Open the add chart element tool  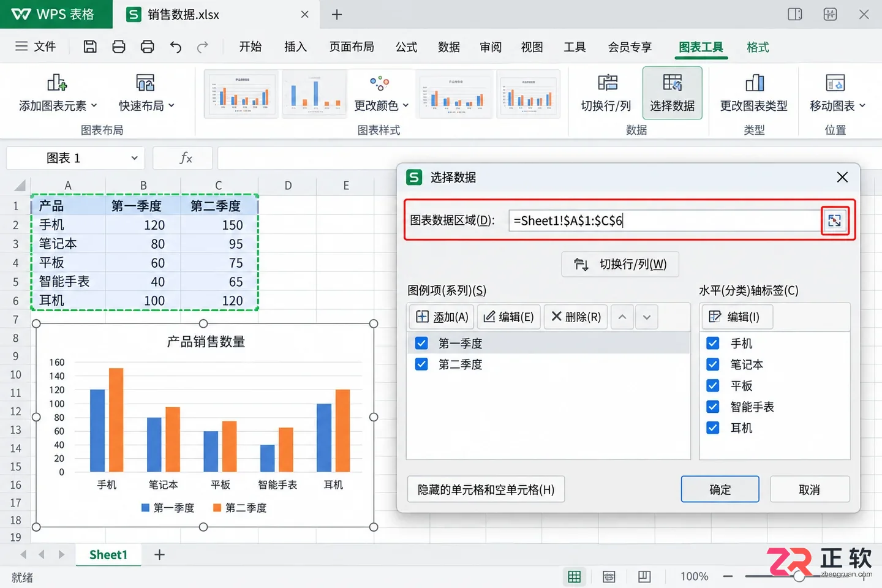(58, 93)
